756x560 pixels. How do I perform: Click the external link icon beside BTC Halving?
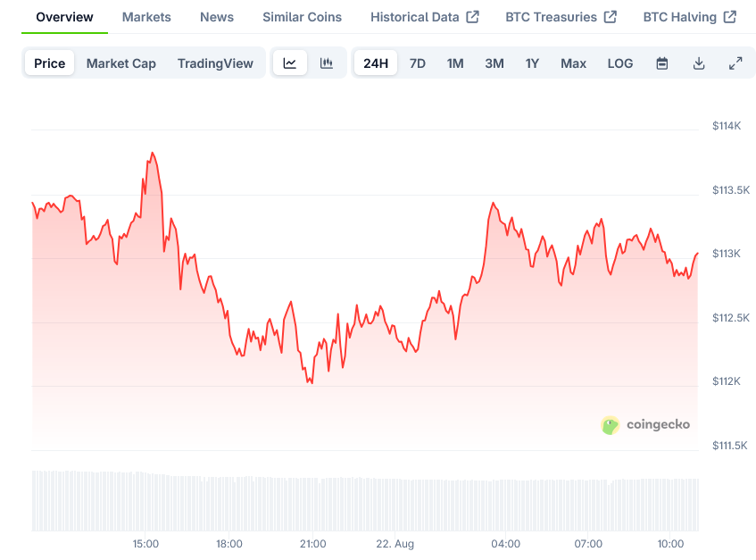point(730,17)
